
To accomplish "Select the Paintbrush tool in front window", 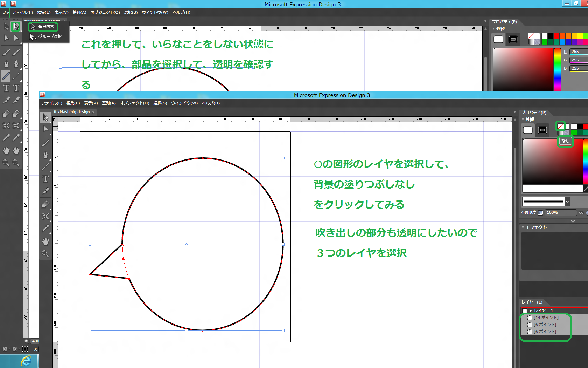I will pyautogui.click(x=45, y=143).
